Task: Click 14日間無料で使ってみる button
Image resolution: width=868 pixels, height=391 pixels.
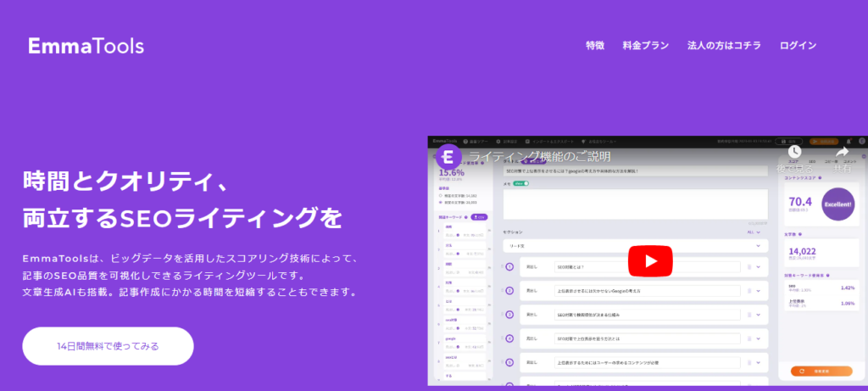Action: pos(108,346)
